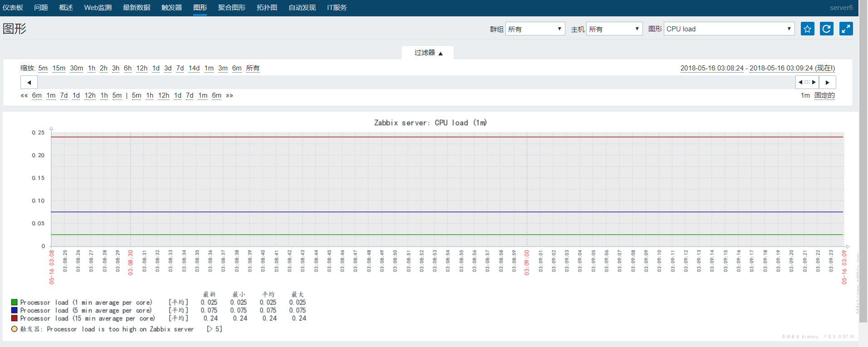Open the 触发器 triggers menu

coord(172,8)
